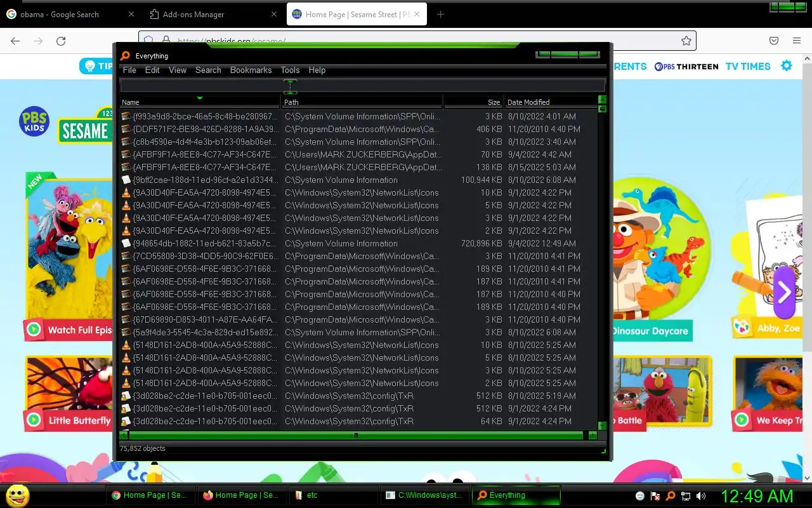
Task: Select the row with size 720,896 KB
Action: [x=358, y=243]
